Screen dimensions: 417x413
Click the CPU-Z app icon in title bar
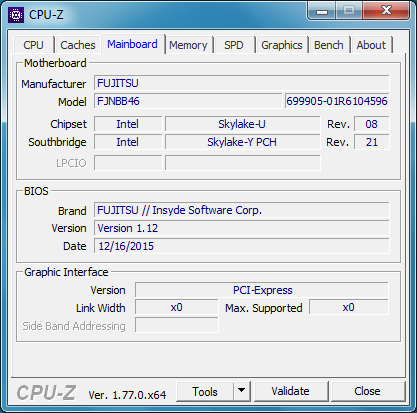tap(16, 15)
